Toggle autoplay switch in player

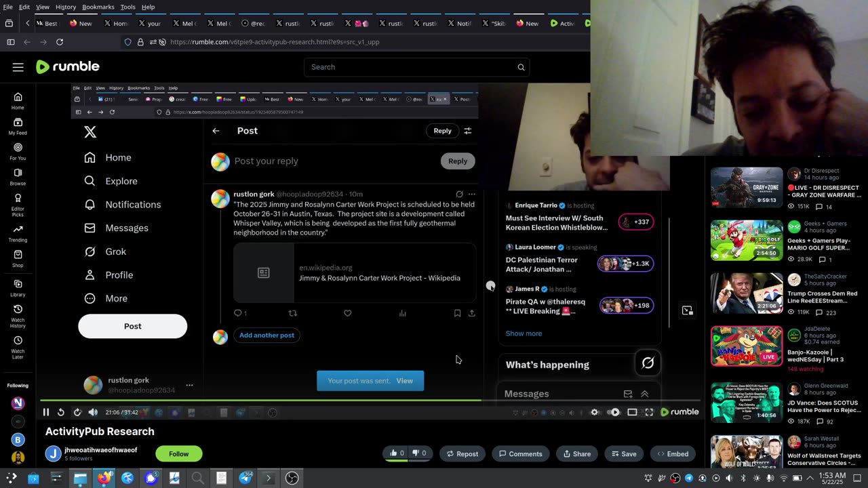pyautogui.click(x=614, y=412)
